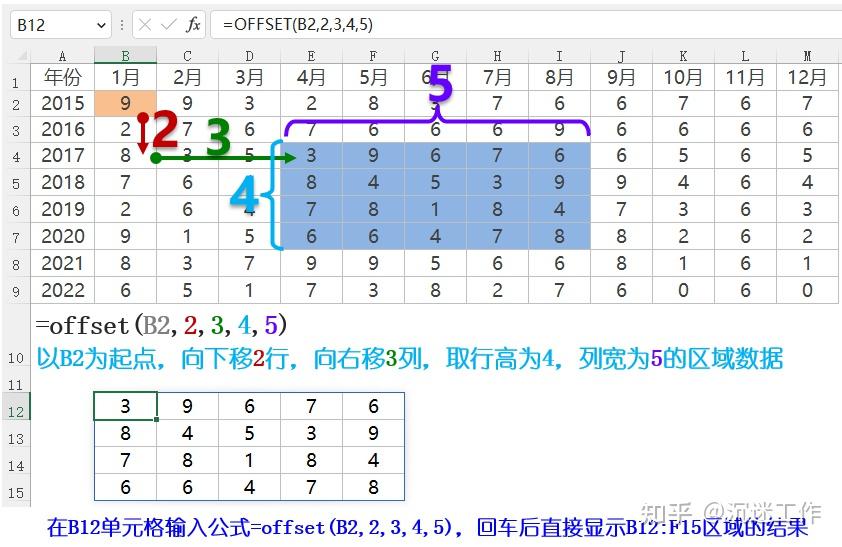The height and width of the screenshot is (547, 842).
Task: Select row 2 header
Action: click(16, 104)
